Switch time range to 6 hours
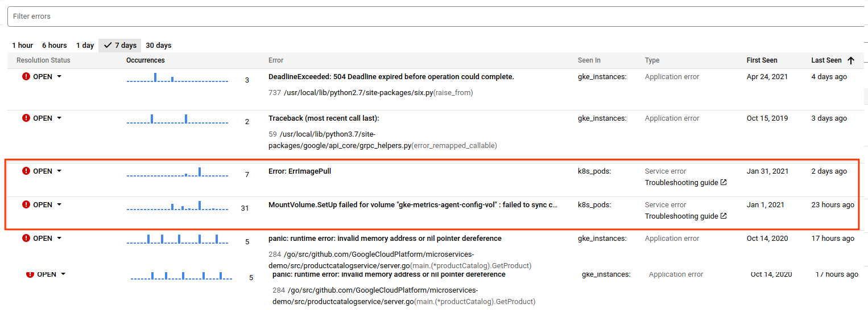The width and height of the screenshot is (868, 316). click(55, 46)
